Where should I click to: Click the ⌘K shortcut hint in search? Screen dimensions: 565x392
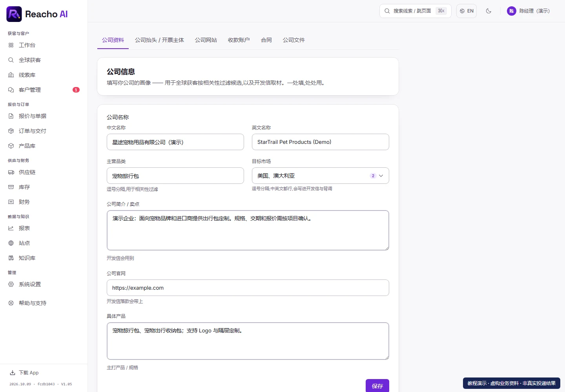pyautogui.click(x=441, y=11)
